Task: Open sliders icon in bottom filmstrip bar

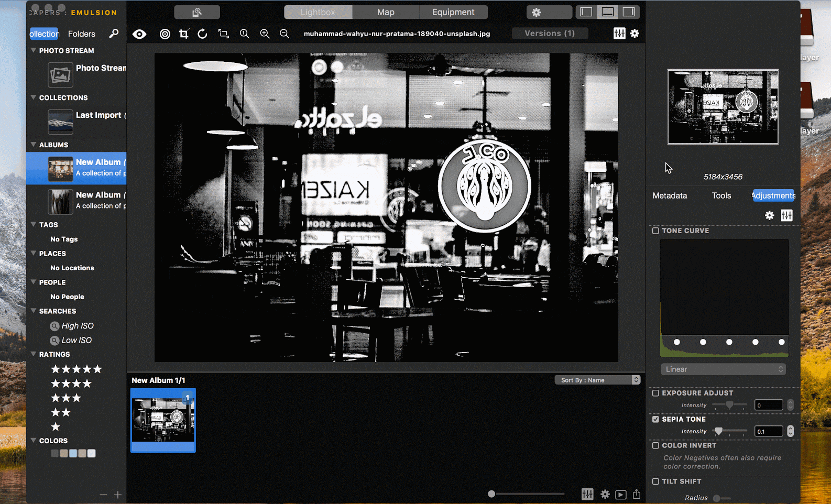Action: click(587, 494)
